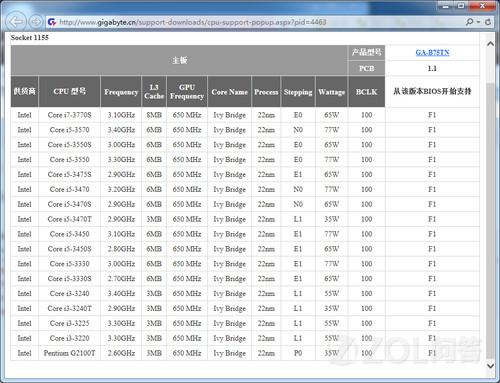Click the Core i5-3550 cell

(x=69, y=160)
